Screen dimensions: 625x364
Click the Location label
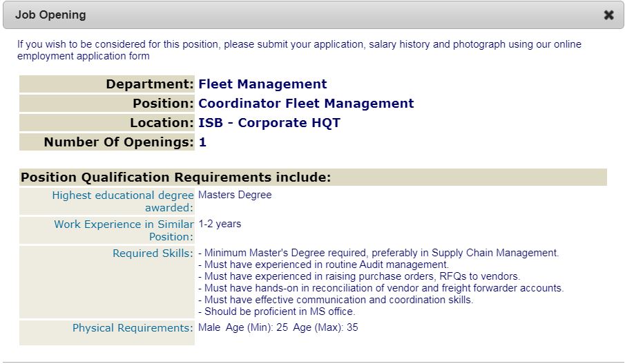(x=162, y=123)
